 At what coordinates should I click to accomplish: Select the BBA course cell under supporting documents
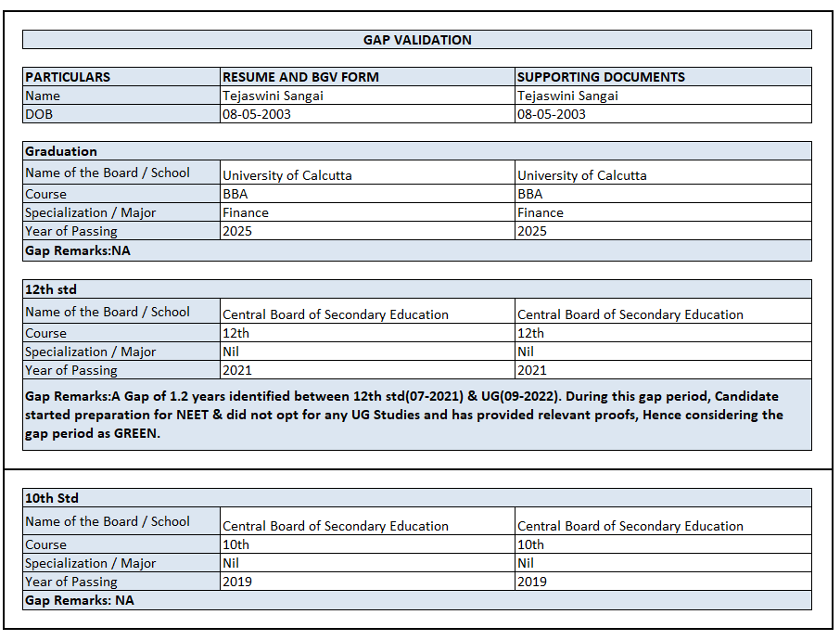(663, 194)
